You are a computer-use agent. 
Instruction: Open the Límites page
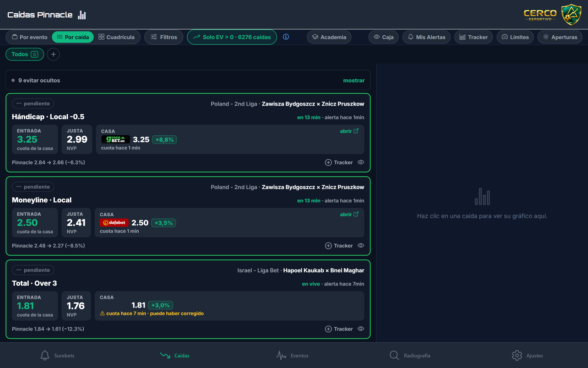[x=515, y=37]
